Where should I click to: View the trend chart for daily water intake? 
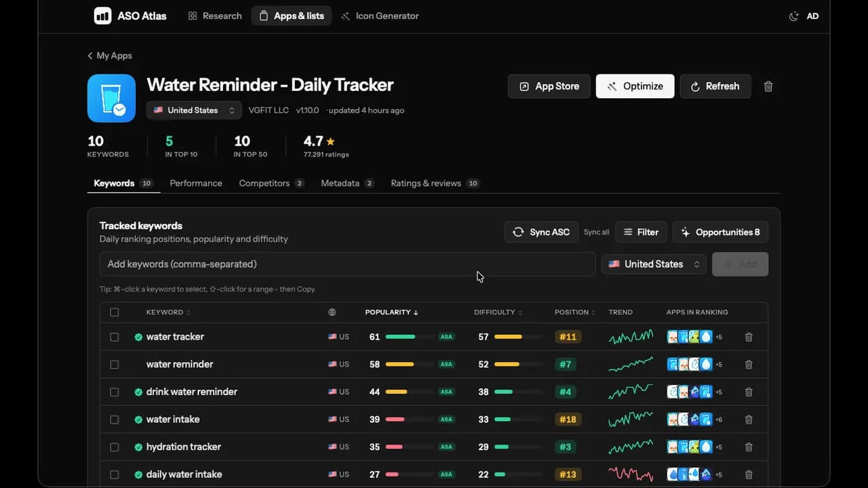coord(631,474)
